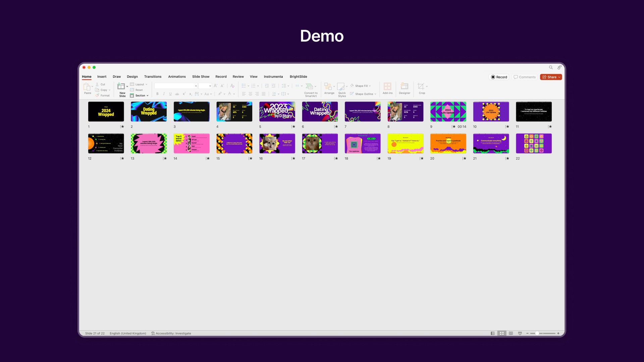Open the Layout dropdown
This screenshot has height=362, width=644.
[139, 84]
